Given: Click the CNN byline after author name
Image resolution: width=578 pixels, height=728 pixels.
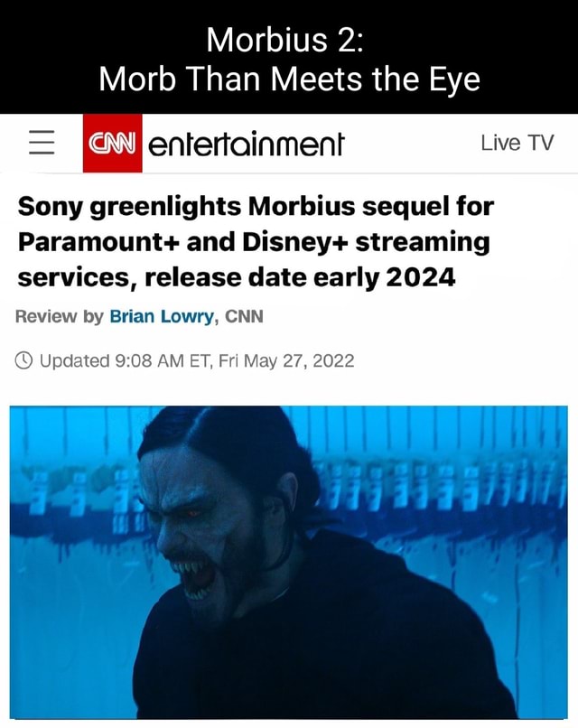Looking at the screenshot, I should click(x=244, y=317).
